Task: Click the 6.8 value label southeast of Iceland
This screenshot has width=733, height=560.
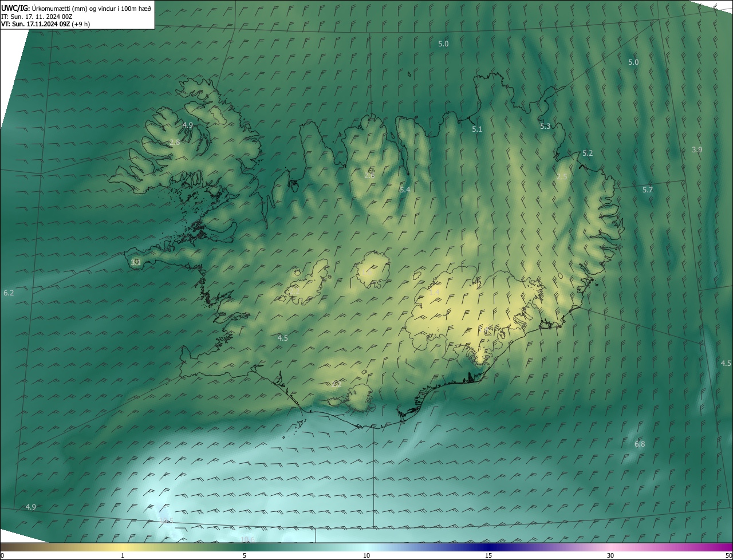Action: [x=640, y=444]
